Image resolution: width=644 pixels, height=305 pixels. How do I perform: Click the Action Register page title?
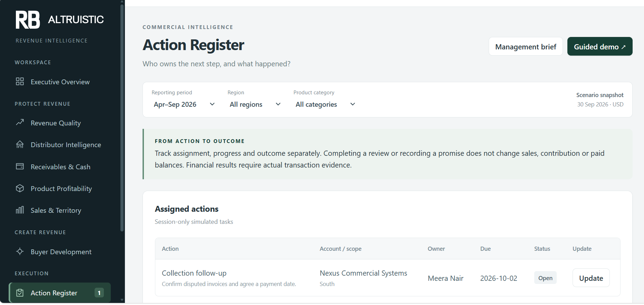coord(194,45)
